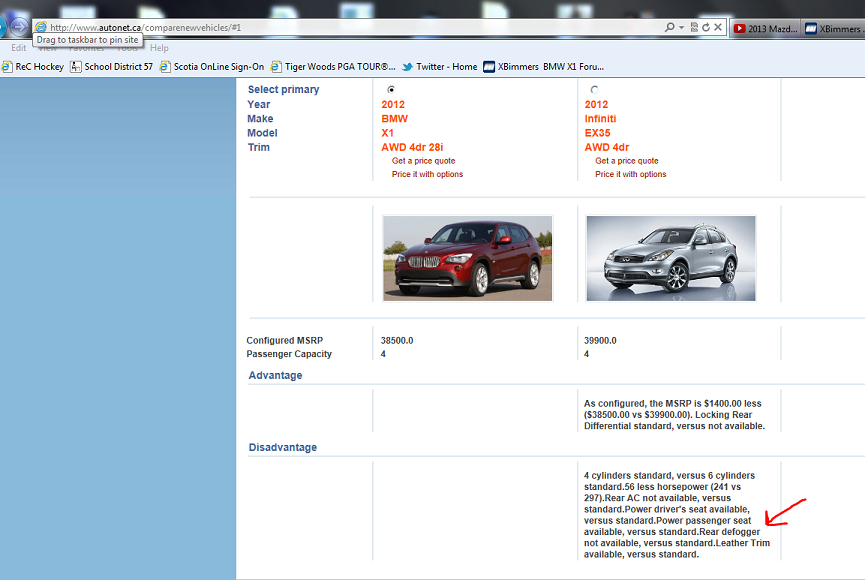Open the ReC Hockey favorite
The height and width of the screenshot is (580, 865).
pyautogui.click(x=33, y=67)
